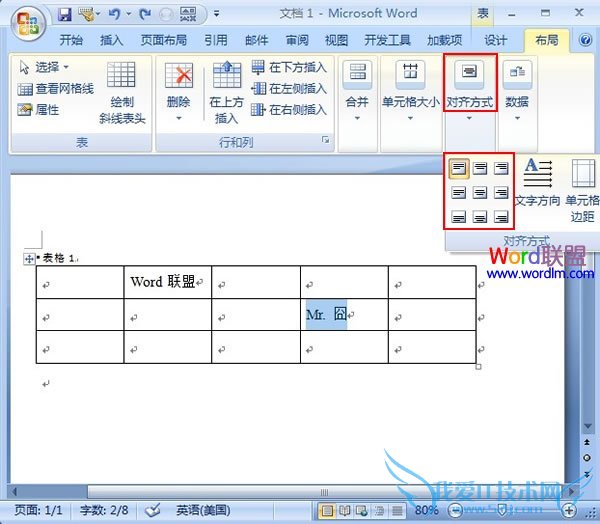Open the 开发工具 tab
Viewport: 600px width, 524px height.
point(387,40)
